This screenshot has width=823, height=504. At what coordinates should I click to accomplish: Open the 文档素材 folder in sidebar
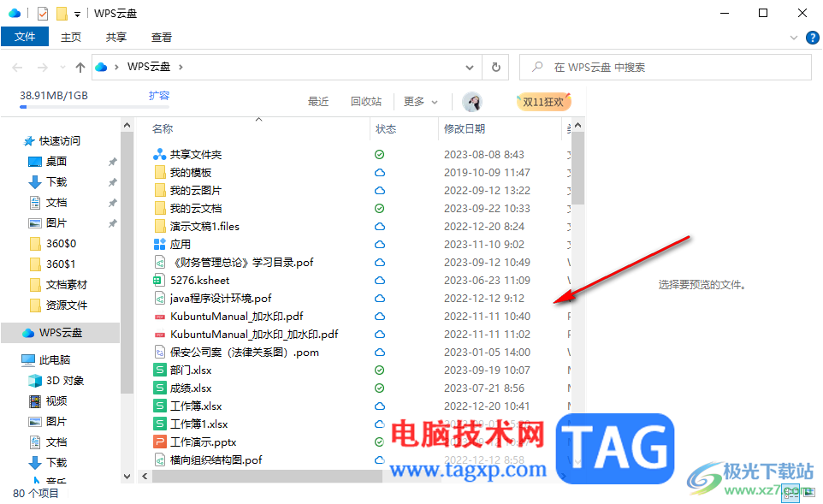(66, 285)
